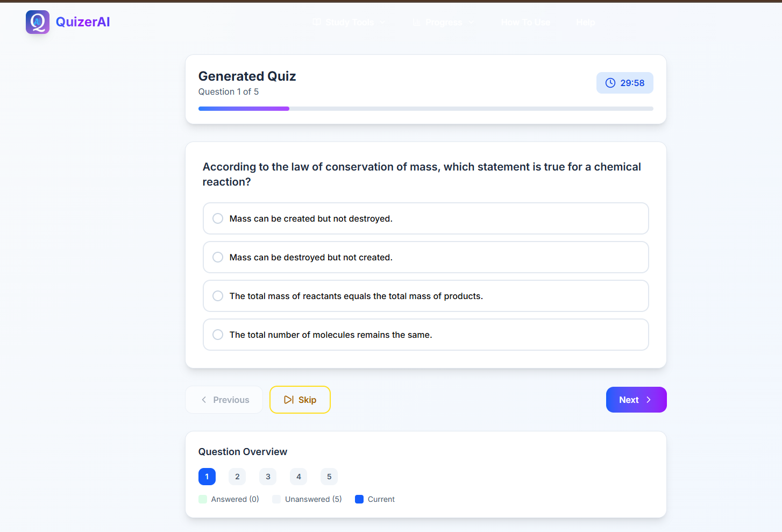The image size is (782, 532).
Task: Click the skip-forward icon on Skip button
Action: pyautogui.click(x=289, y=400)
